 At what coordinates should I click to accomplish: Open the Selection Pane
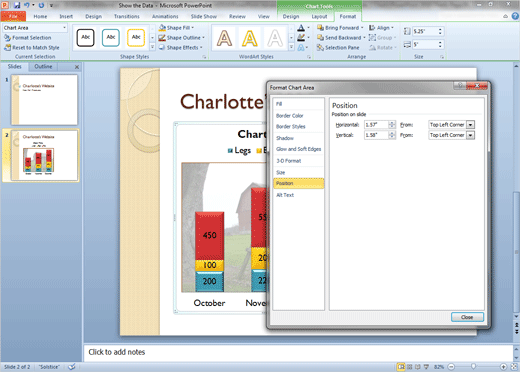(x=338, y=48)
